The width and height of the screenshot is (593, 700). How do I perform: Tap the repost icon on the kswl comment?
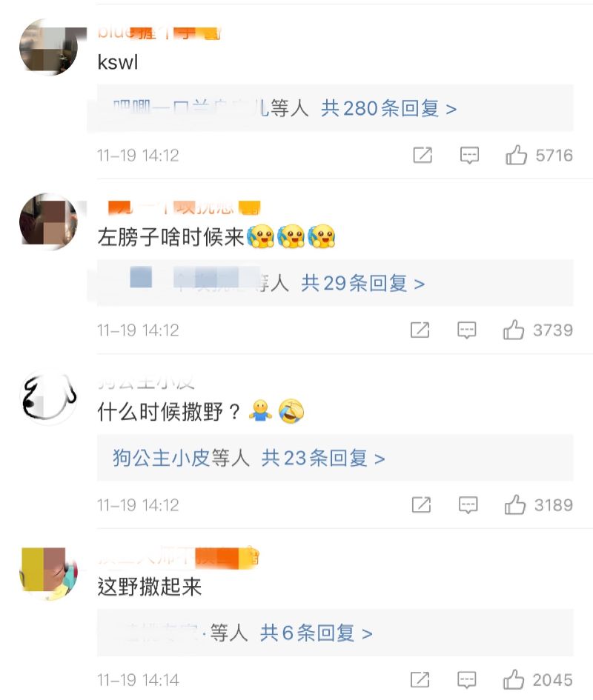(x=423, y=155)
